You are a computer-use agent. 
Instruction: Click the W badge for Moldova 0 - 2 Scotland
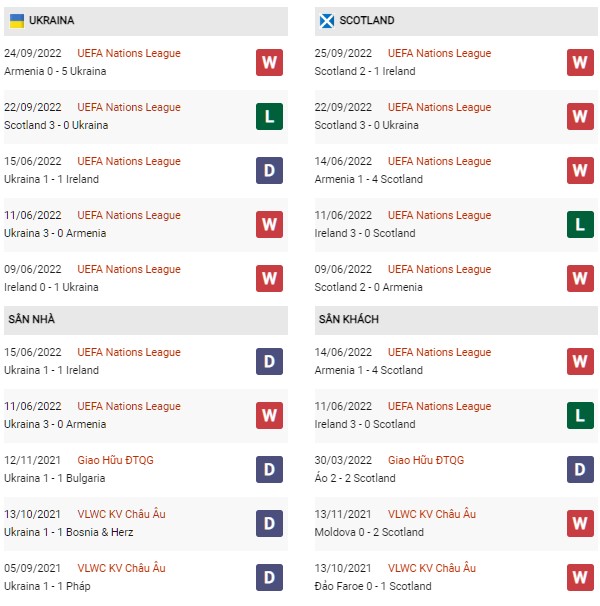coord(580,523)
